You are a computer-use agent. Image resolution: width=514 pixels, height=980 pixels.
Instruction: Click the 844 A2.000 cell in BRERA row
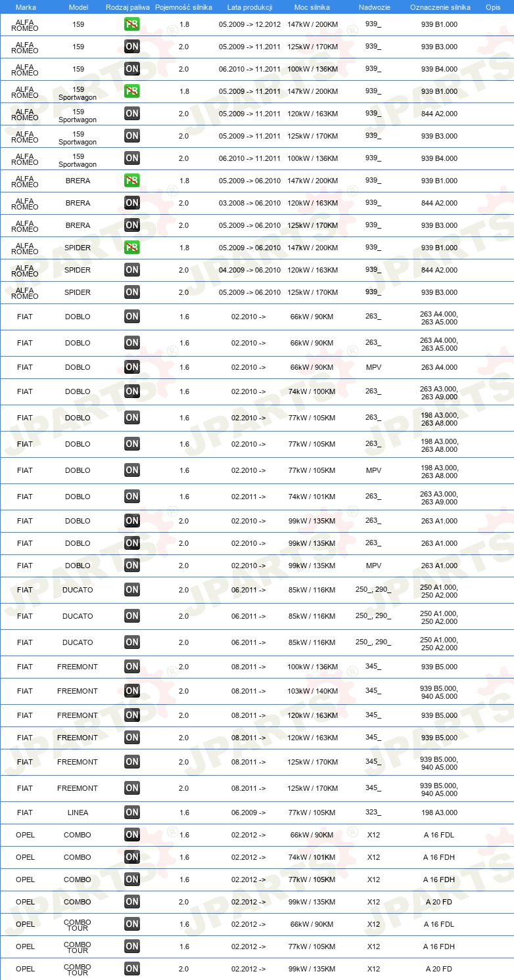tap(439, 203)
